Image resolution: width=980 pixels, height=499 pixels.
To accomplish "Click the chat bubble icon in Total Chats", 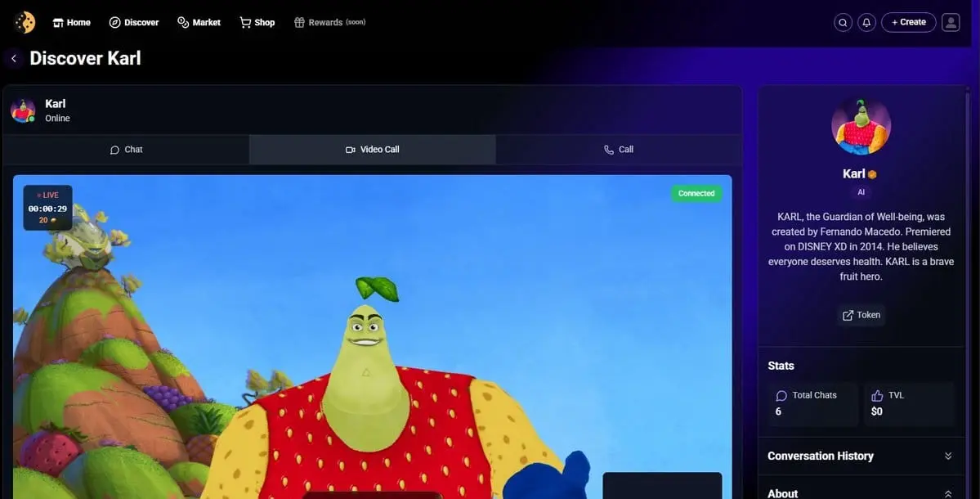I will point(781,396).
